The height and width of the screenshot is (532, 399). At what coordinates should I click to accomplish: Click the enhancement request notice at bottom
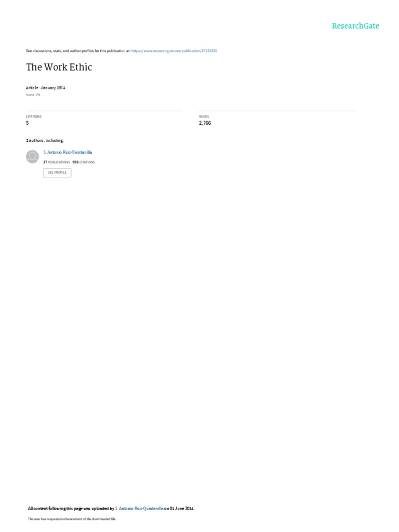[72, 519]
